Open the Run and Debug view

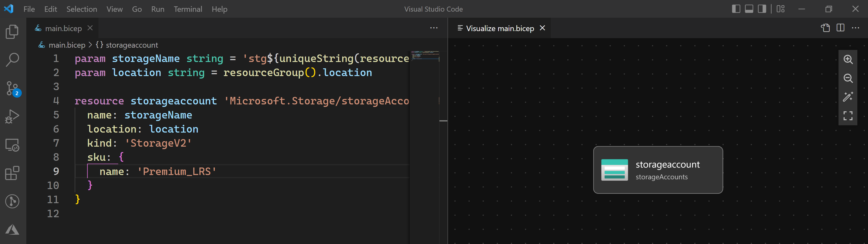[x=12, y=117]
